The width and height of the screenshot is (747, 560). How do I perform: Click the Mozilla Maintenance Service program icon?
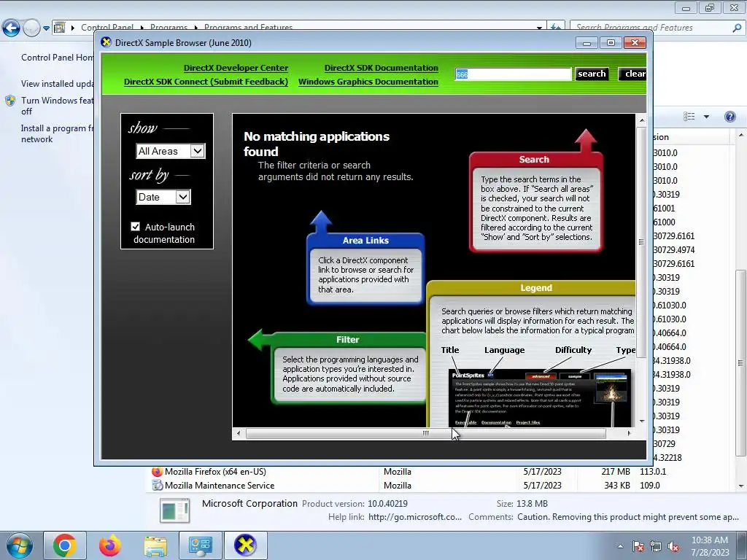coord(157,485)
